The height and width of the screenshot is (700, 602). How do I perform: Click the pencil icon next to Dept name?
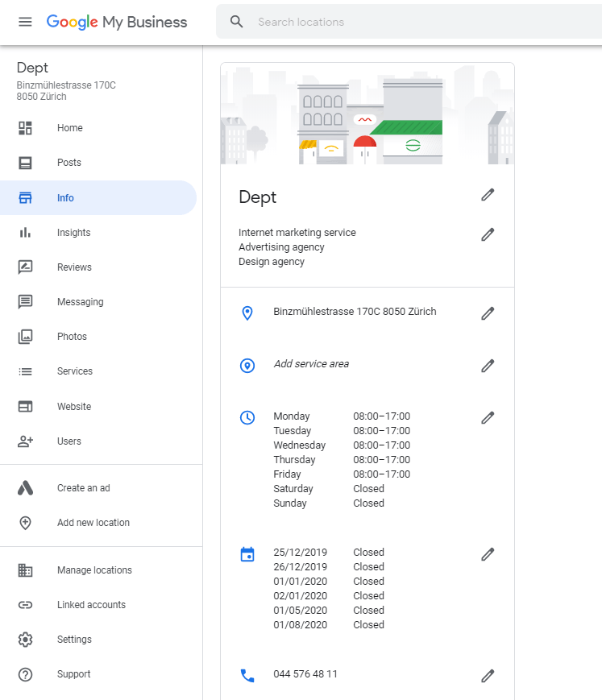point(488,195)
